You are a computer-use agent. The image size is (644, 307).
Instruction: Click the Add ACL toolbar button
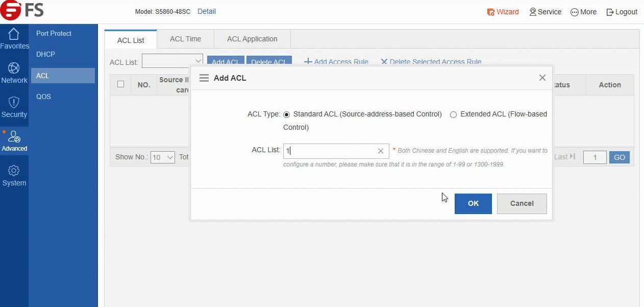tap(226, 61)
